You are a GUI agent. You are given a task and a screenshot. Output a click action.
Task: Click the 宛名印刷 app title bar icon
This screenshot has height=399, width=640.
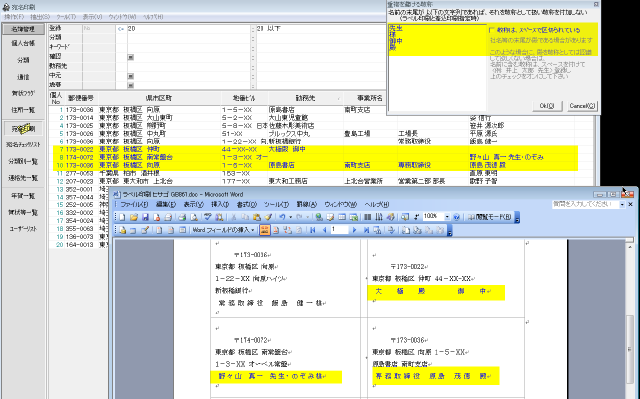pos(6,7)
